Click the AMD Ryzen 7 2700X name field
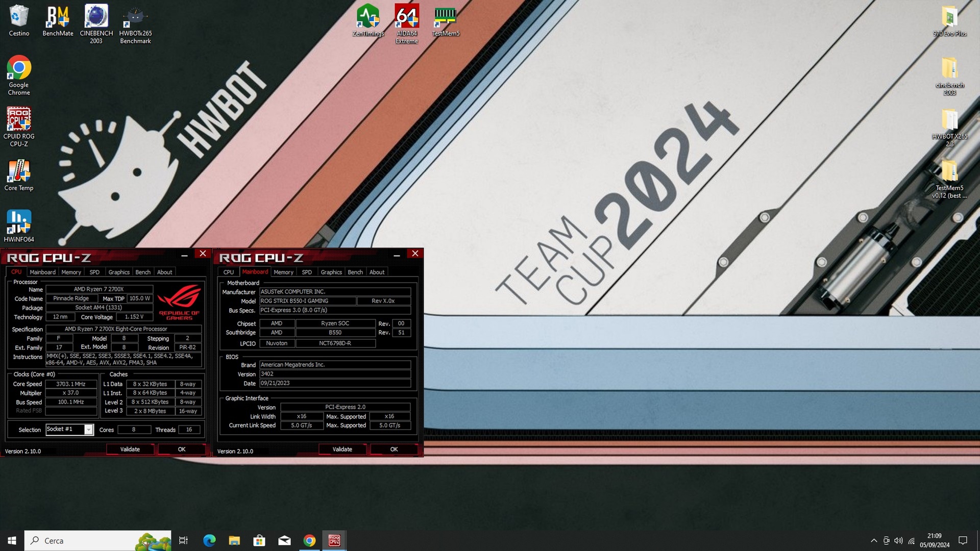Image resolution: width=980 pixels, height=551 pixels. click(99, 289)
